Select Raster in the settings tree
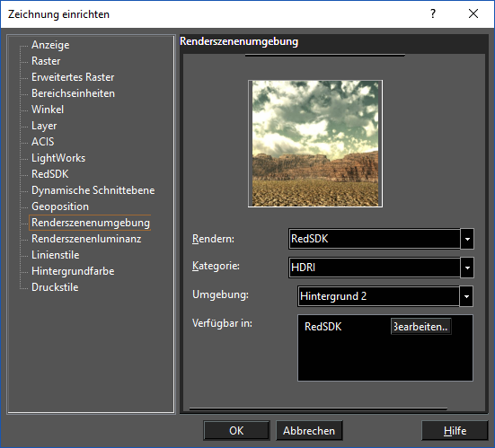495x448 pixels. point(46,61)
